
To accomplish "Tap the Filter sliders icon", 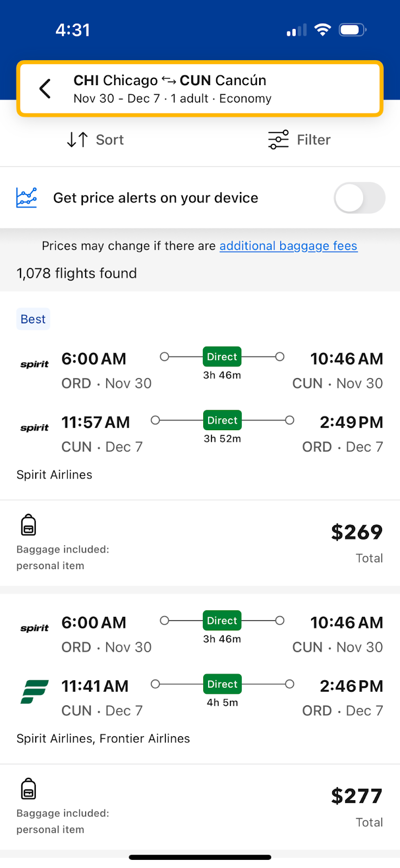I will click(278, 140).
